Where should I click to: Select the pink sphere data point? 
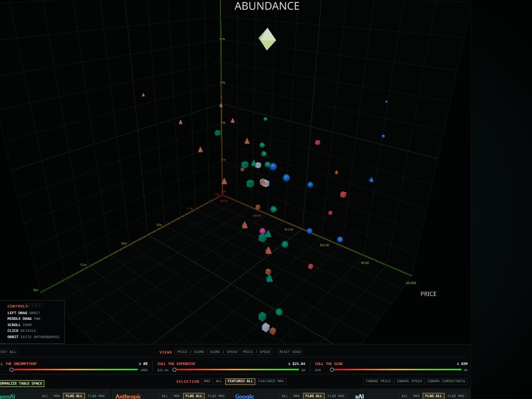pos(262,231)
